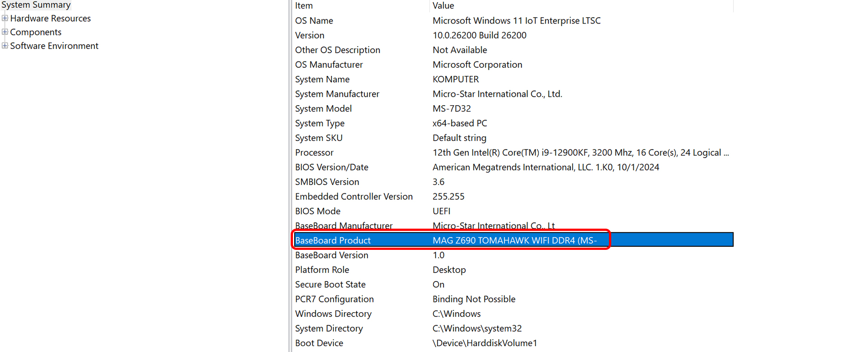Expand the Software Environment tree node
The height and width of the screenshot is (352, 868).
tap(5, 46)
